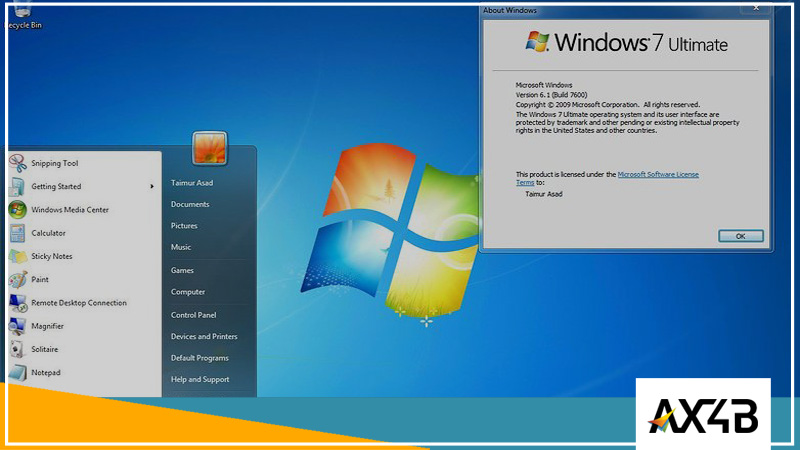This screenshot has height=450, width=800.
Task: Click the Remote Desktop Connection icon
Action: click(x=18, y=303)
